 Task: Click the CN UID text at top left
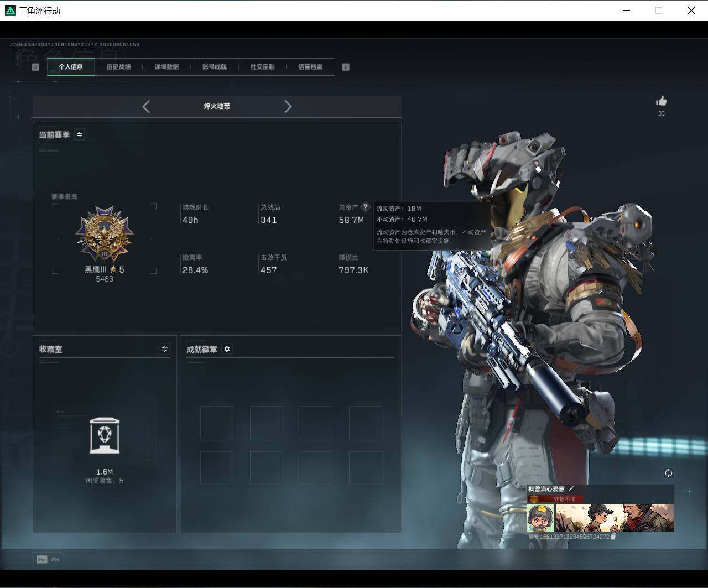(75, 44)
